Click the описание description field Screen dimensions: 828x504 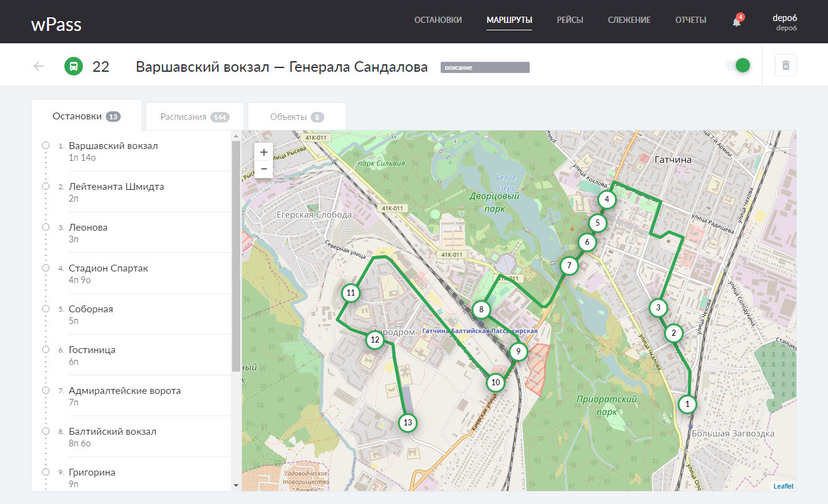485,67
